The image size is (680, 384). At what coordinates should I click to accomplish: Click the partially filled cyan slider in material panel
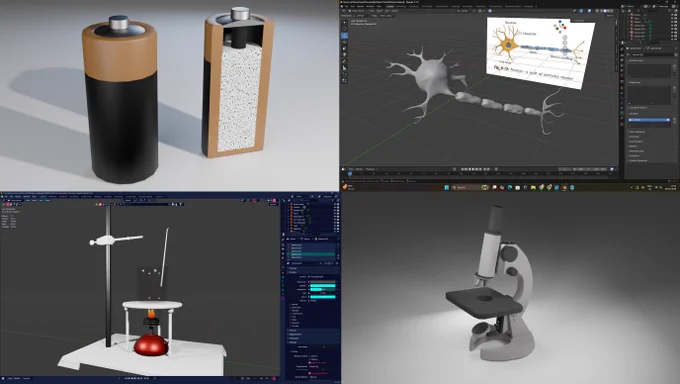(x=323, y=289)
